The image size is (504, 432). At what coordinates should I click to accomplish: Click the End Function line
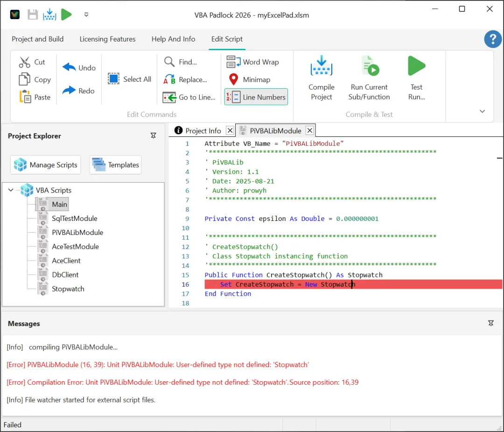tap(228, 294)
